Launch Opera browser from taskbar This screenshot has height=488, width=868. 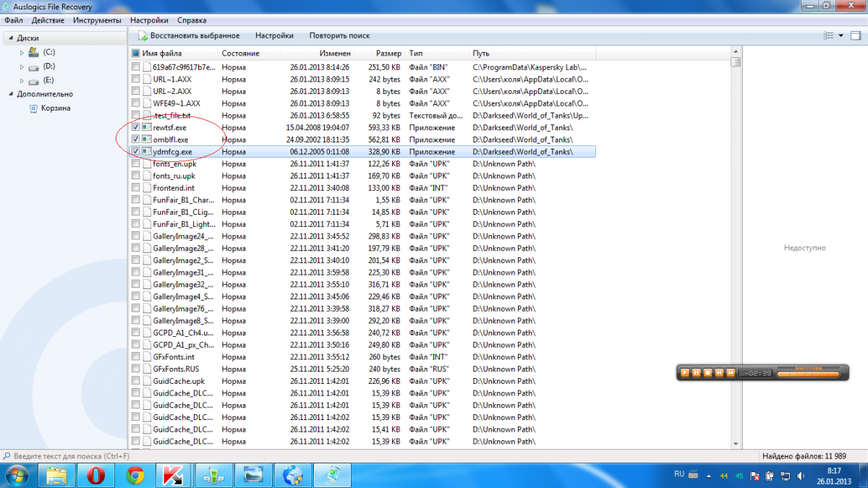click(95, 475)
